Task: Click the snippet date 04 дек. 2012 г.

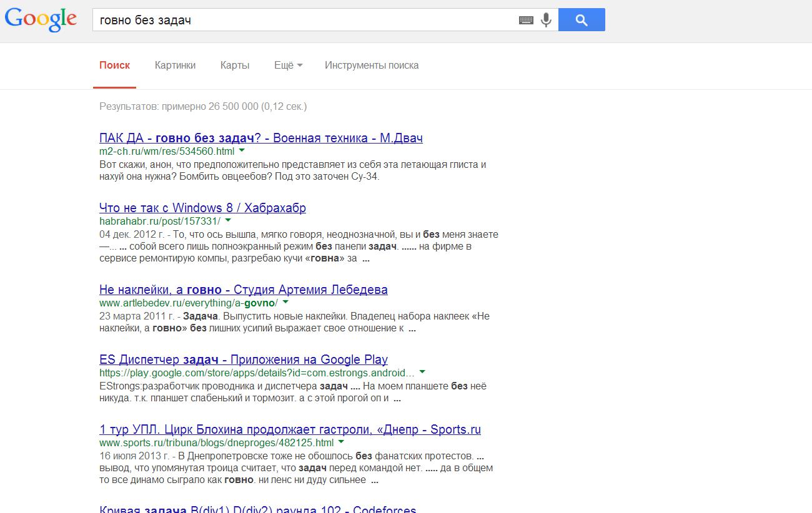Action: coord(132,235)
